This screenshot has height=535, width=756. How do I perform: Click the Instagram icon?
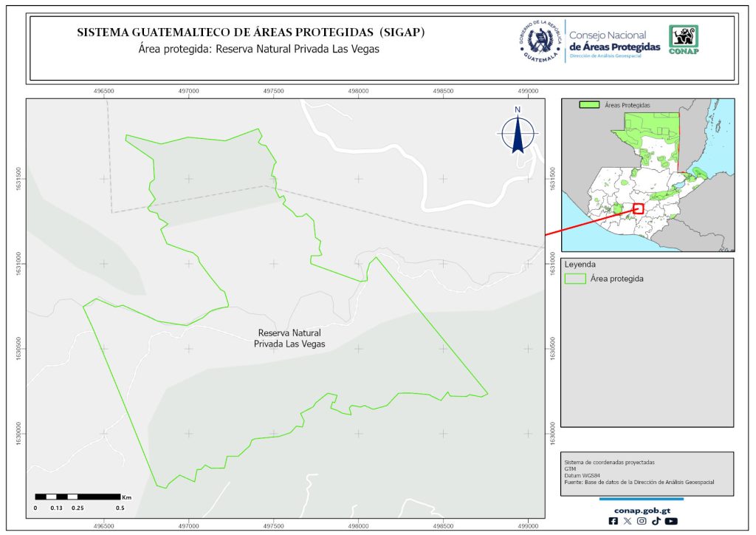[642, 521]
